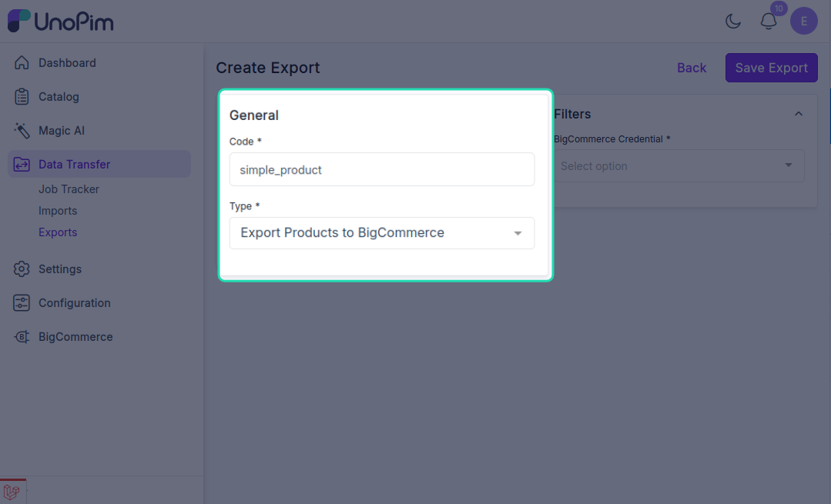This screenshot has height=504, width=831.
Task: Open the Catalog menu item
Action: pos(59,96)
